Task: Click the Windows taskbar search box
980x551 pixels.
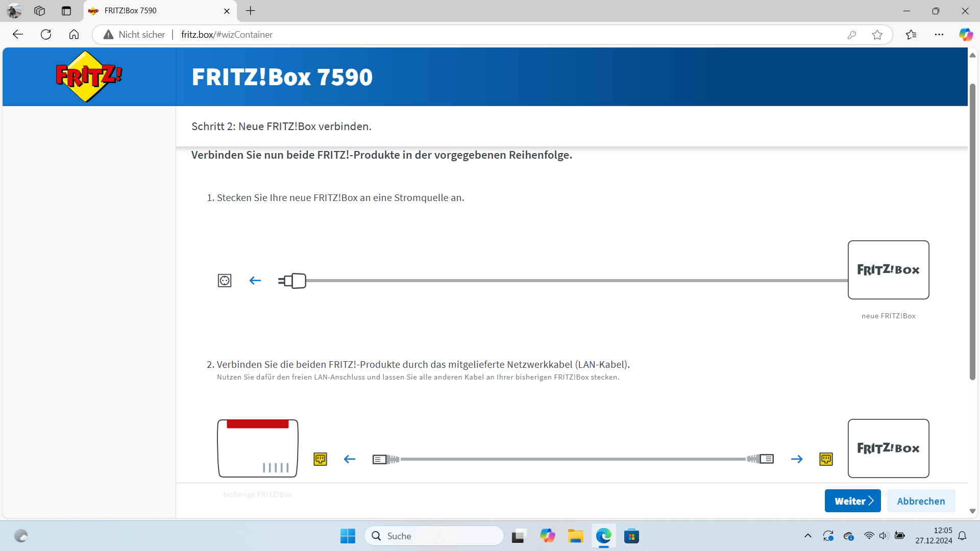Action: (x=434, y=536)
